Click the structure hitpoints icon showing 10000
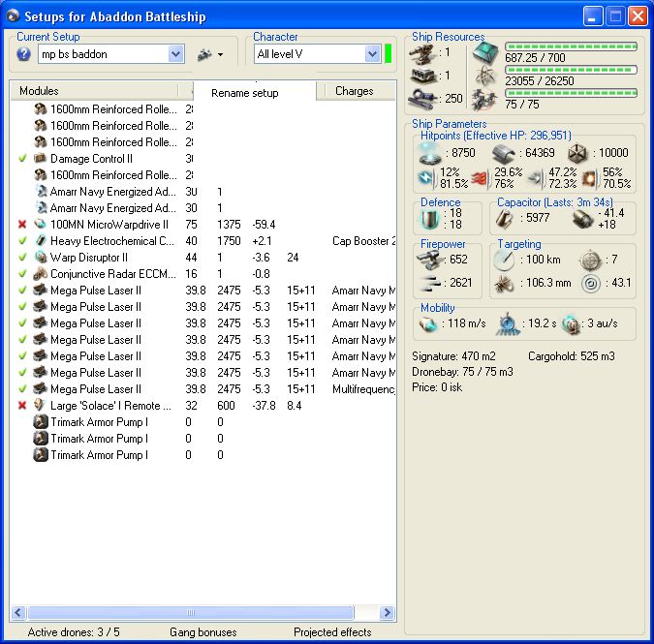 pyautogui.click(x=577, y=153)
